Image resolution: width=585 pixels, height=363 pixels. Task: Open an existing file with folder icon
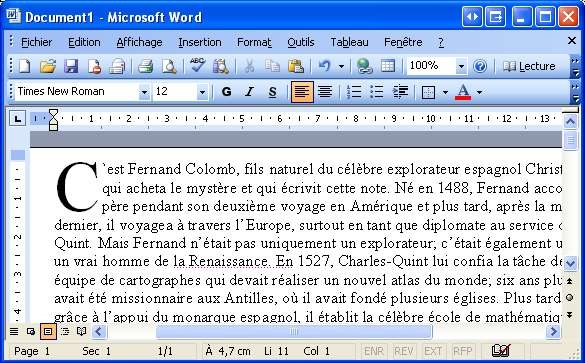[x=48, y=66]
